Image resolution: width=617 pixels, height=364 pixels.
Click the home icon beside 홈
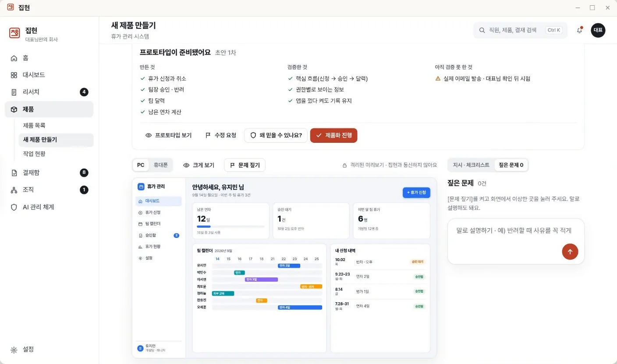click(14, 58)
